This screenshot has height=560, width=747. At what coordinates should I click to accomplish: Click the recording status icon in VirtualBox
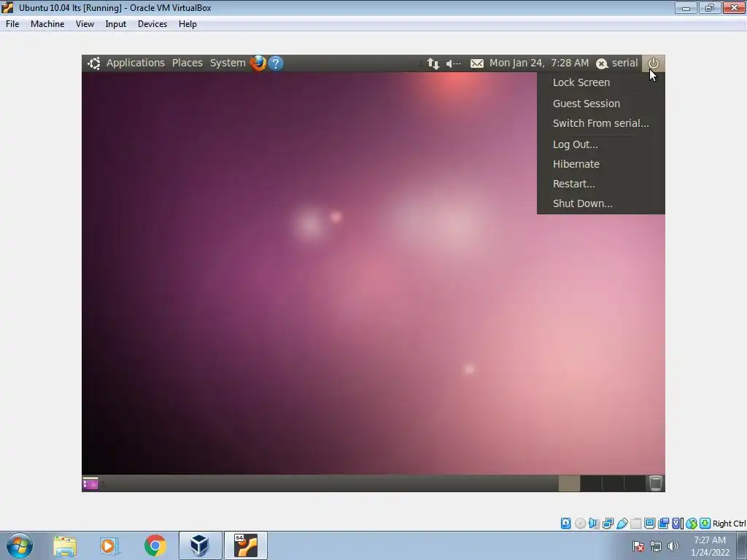663,524
